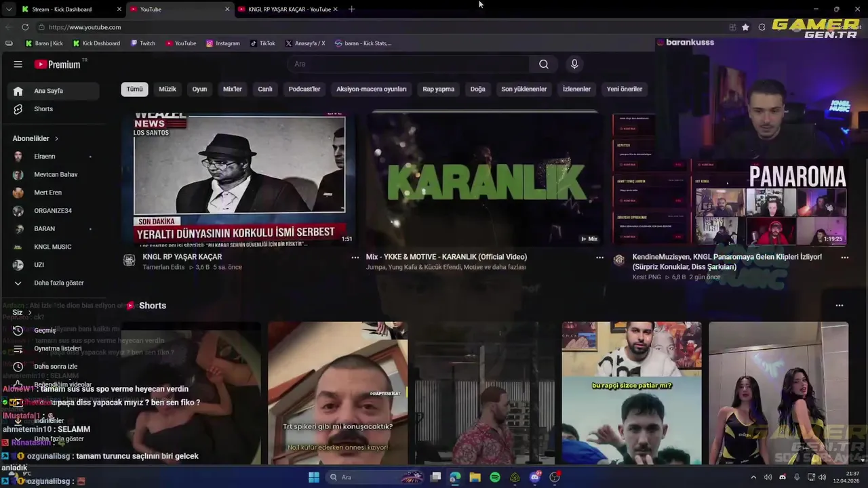Open a new browser tab
The height and width of the screenshot is (488, 868).
click(351, 9)
